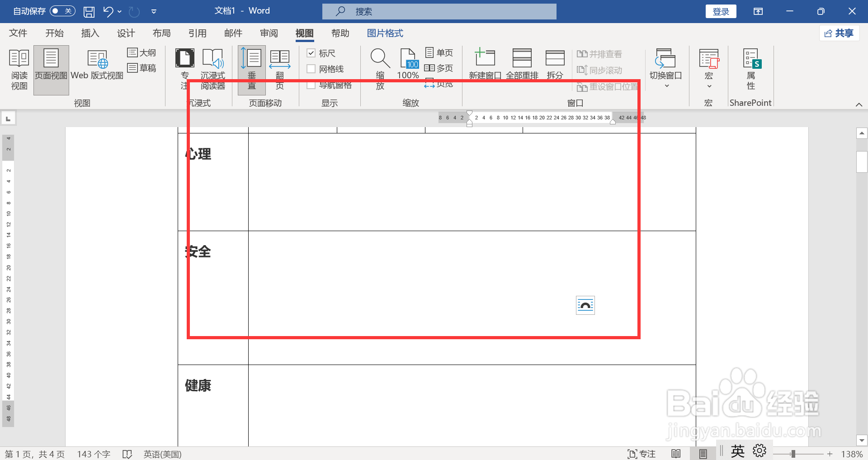Open Ribbon Display Options button
Screen dimensions: 868x460
point(758,11)
